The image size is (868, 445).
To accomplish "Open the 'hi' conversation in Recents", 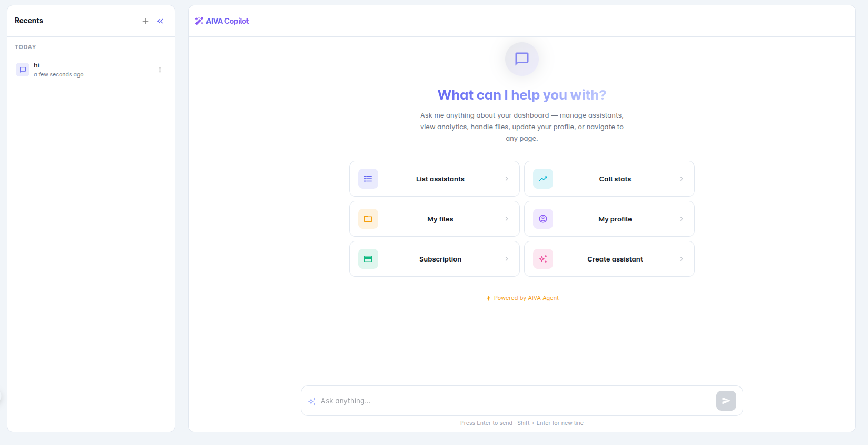I will [x=91, y=70].
